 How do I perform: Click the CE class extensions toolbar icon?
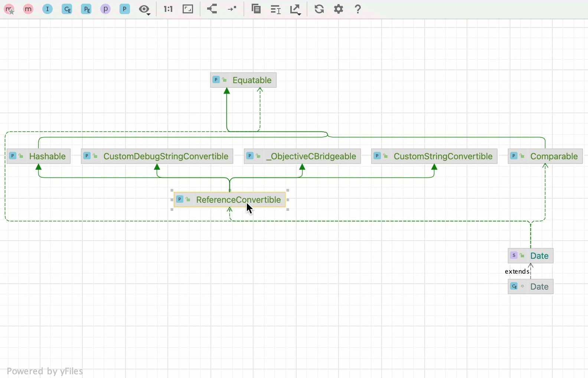point(67,9)
